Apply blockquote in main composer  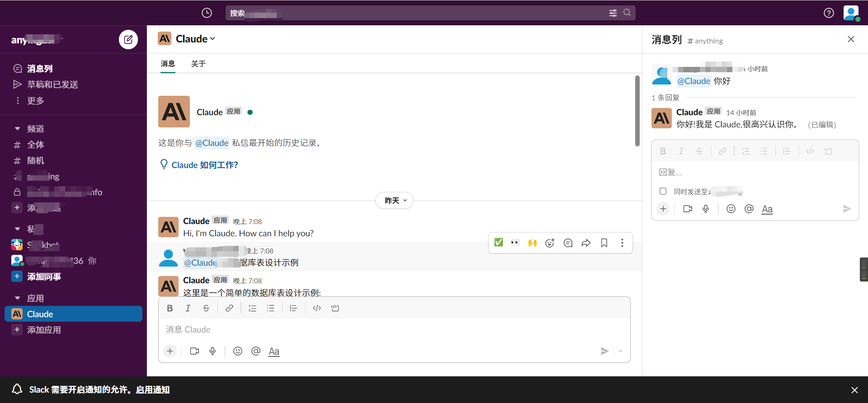pyautogui.click(x=293, y=308)
